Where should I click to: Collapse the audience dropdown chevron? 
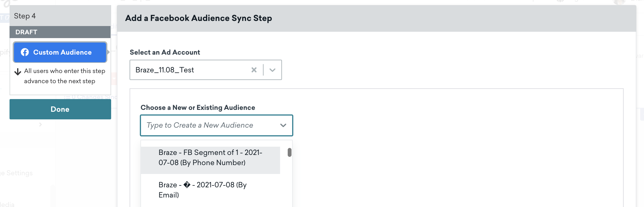coord(283,125)
